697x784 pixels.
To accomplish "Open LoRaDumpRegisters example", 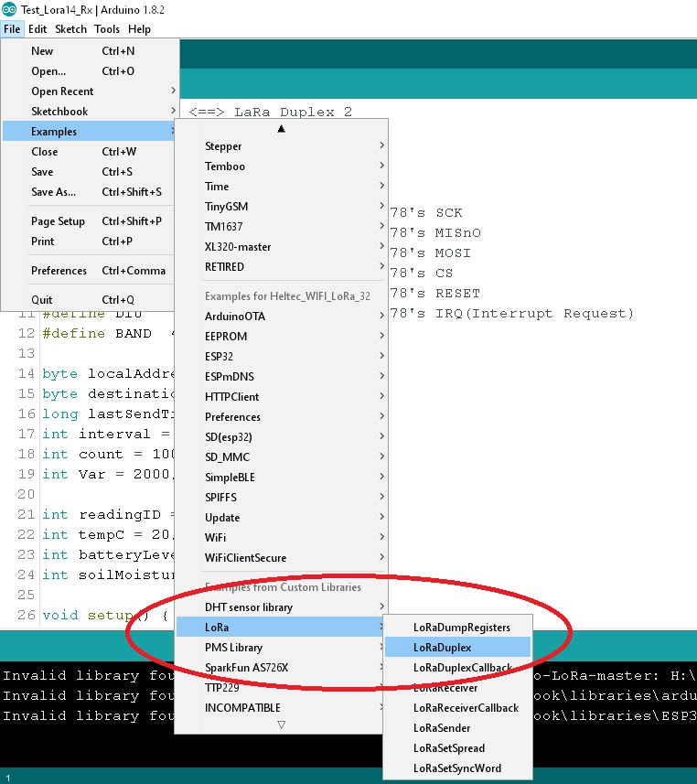I will click(457, 627).
